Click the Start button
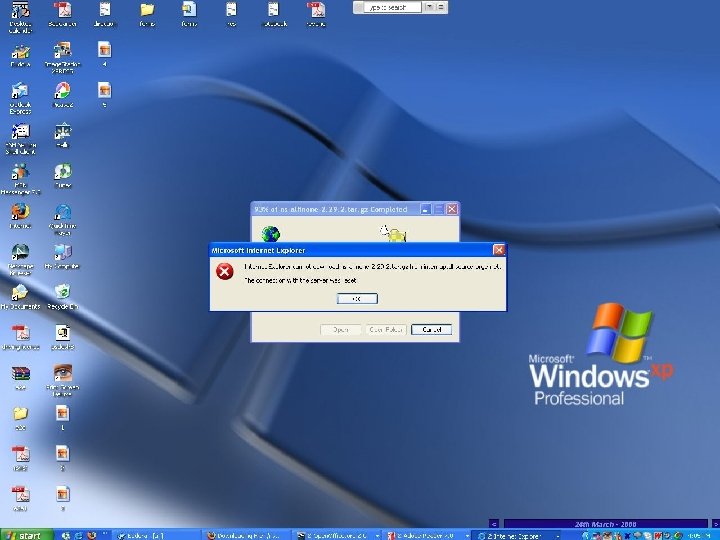 coord(26,535)
